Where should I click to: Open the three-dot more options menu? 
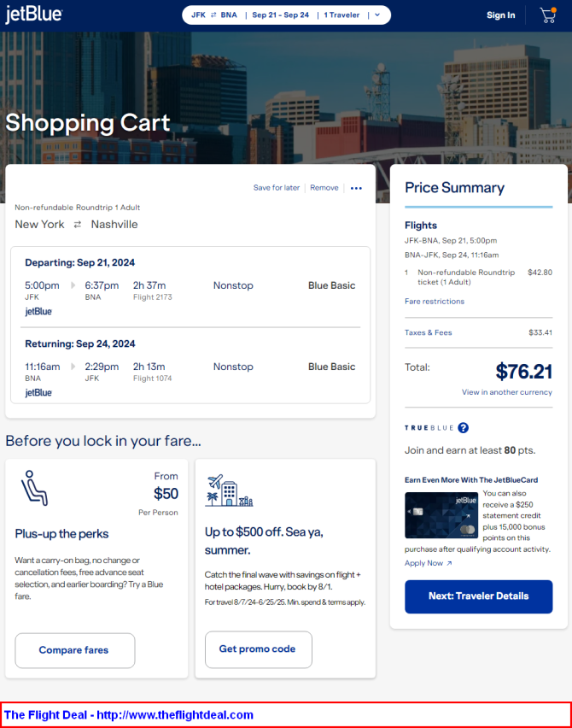pyautogui.click(x=356, y=188)
